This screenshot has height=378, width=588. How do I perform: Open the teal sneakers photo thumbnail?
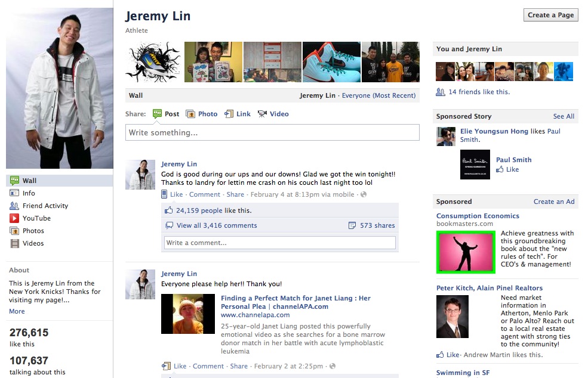[x=331, y=62]
